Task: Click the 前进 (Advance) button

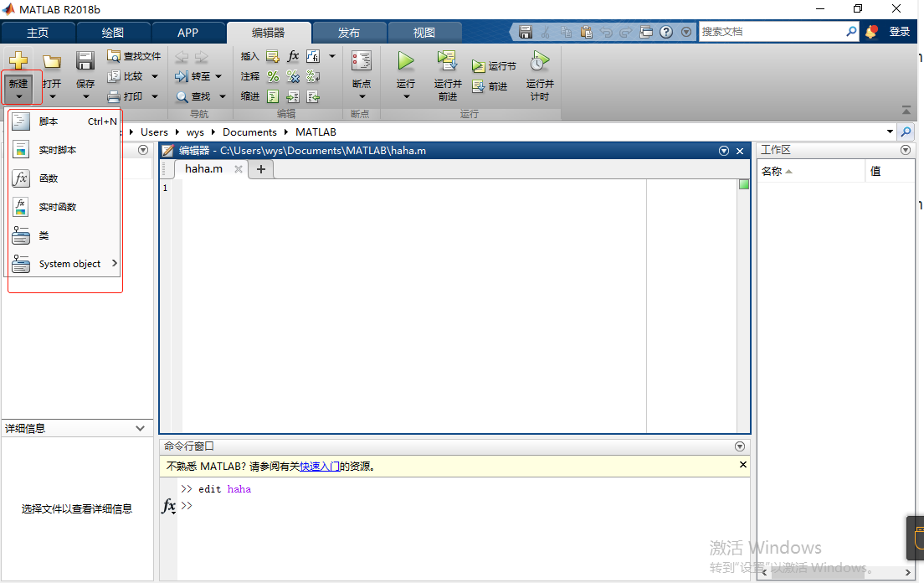Action: (x=490, y=86)
